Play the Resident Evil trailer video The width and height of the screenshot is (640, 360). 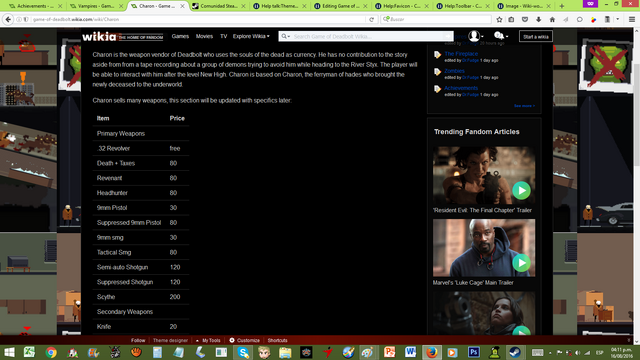(x=521, y=190)
